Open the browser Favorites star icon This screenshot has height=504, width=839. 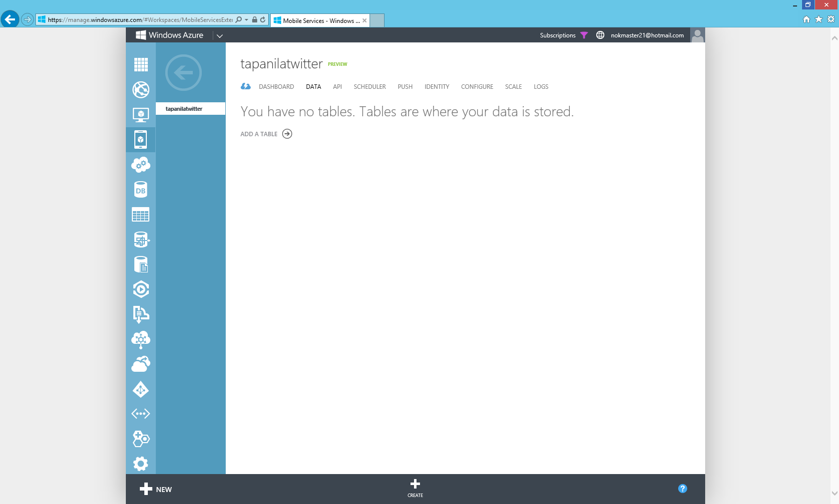(819, 19)
